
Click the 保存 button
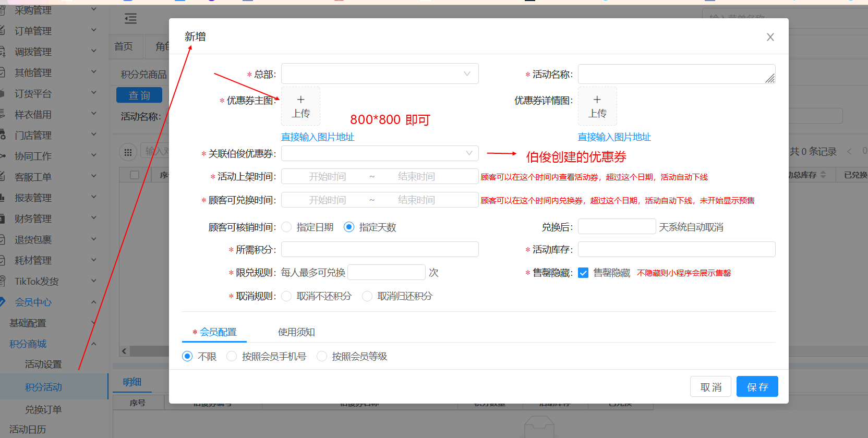click(x=757, y=386)
